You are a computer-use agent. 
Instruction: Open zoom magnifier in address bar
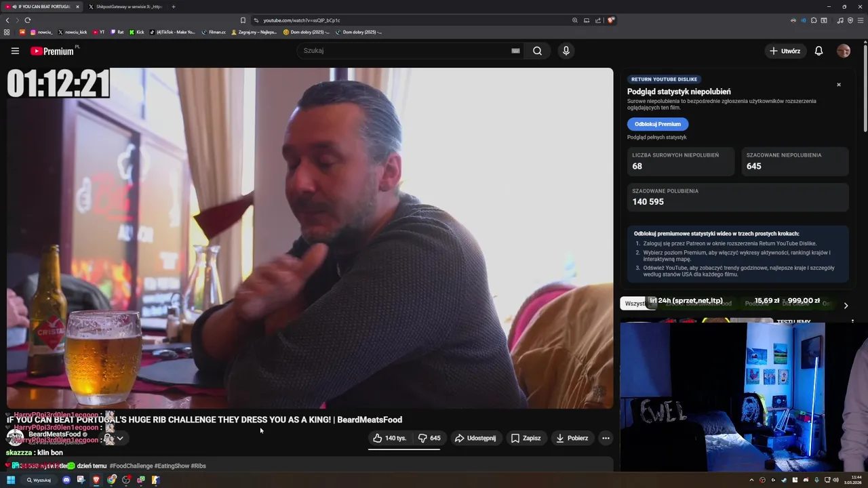coord(575,20)
